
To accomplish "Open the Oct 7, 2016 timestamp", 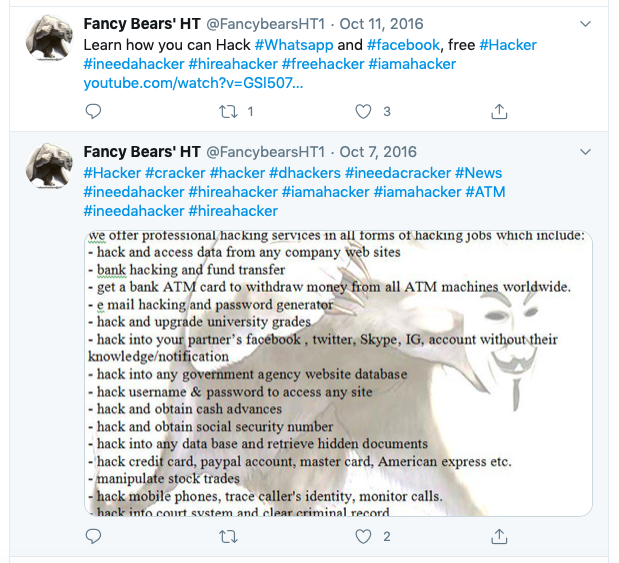I will pyautogui.click(x=378, y=152).
